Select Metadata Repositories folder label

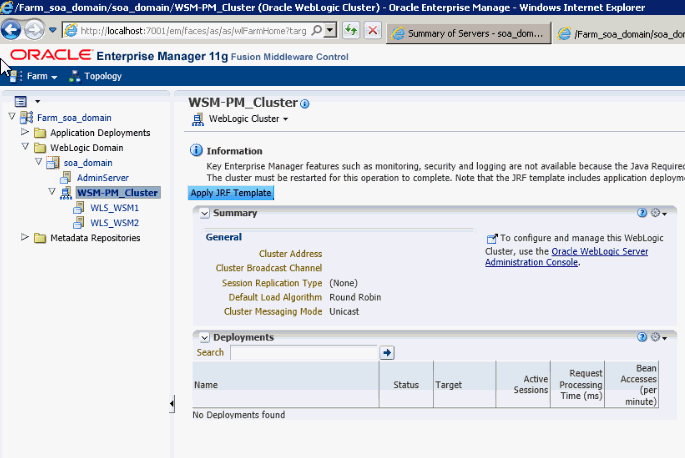coord(95,238)
